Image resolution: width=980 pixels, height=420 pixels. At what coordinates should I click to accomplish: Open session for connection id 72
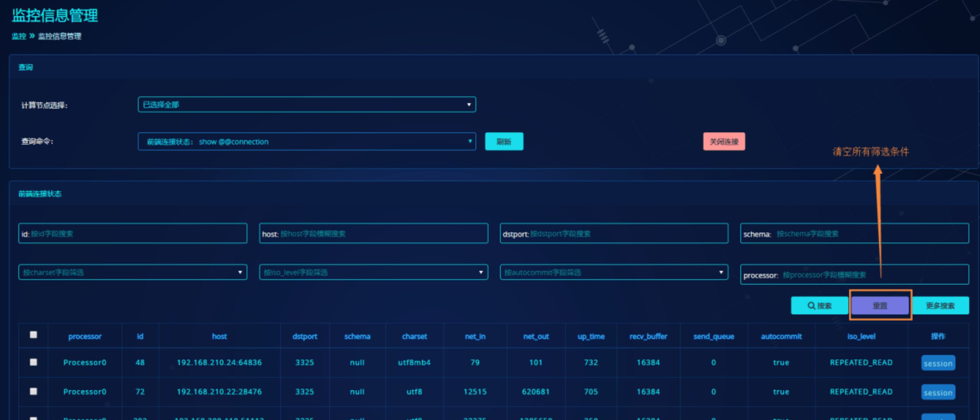click(x=938, y=392)
